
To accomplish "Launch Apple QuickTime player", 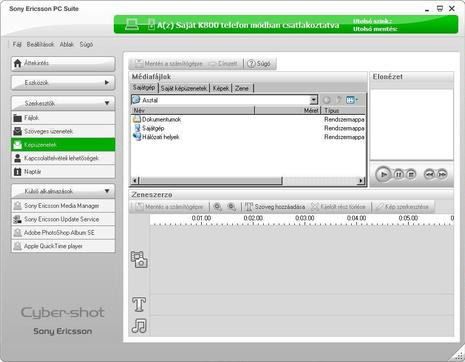I will tap(63, 246).
